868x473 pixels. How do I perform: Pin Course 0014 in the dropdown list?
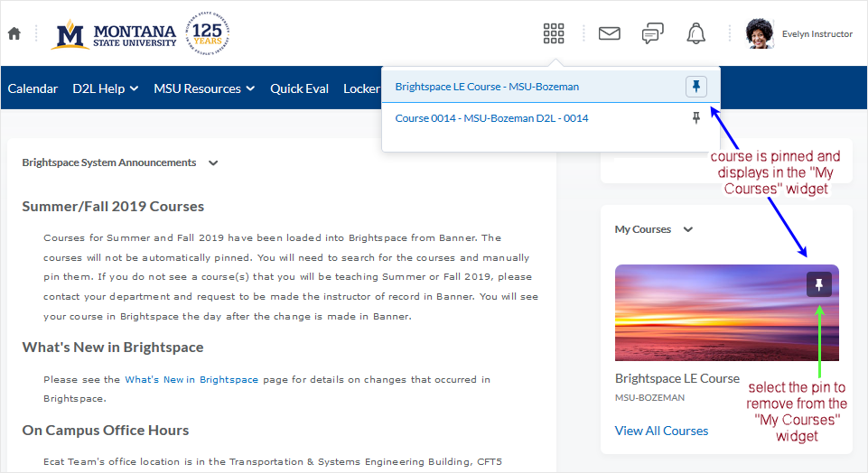[x=696, y=118]
